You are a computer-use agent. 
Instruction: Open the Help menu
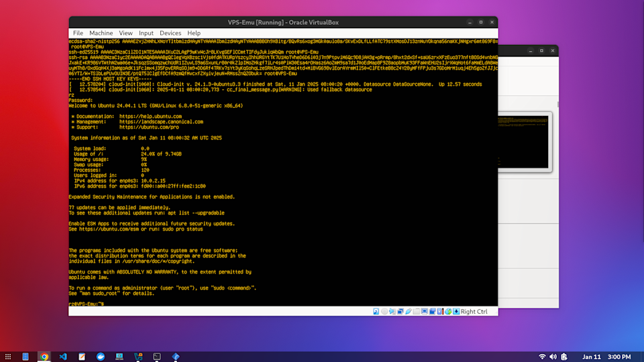tap(194, 33)
